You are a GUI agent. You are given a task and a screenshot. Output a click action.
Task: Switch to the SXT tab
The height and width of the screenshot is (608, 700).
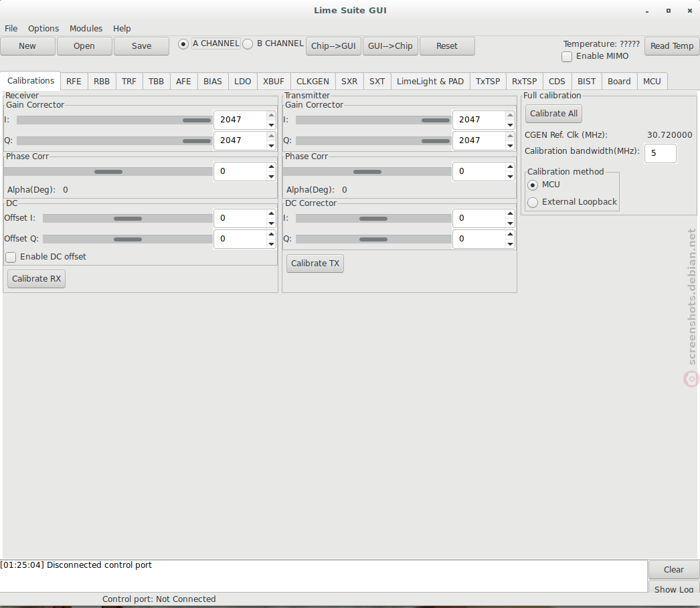tap(377, 81)
